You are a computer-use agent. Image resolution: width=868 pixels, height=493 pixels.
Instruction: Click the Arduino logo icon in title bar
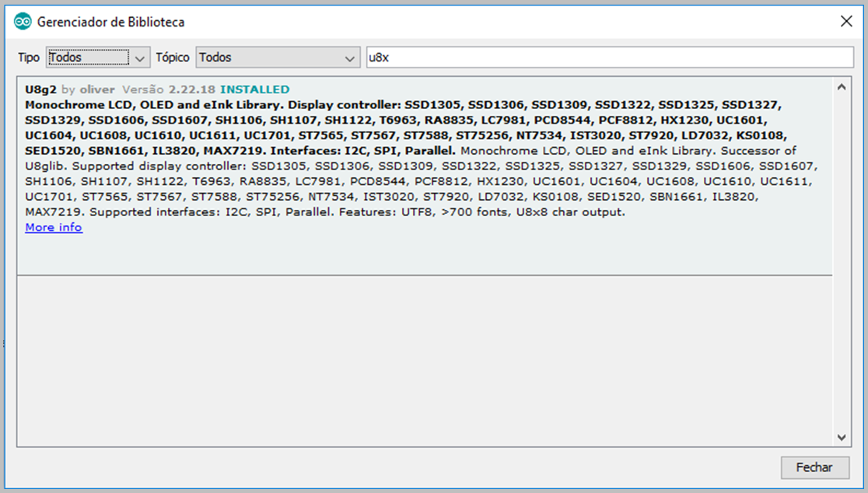pyautogui.click(x=23, y=22)
